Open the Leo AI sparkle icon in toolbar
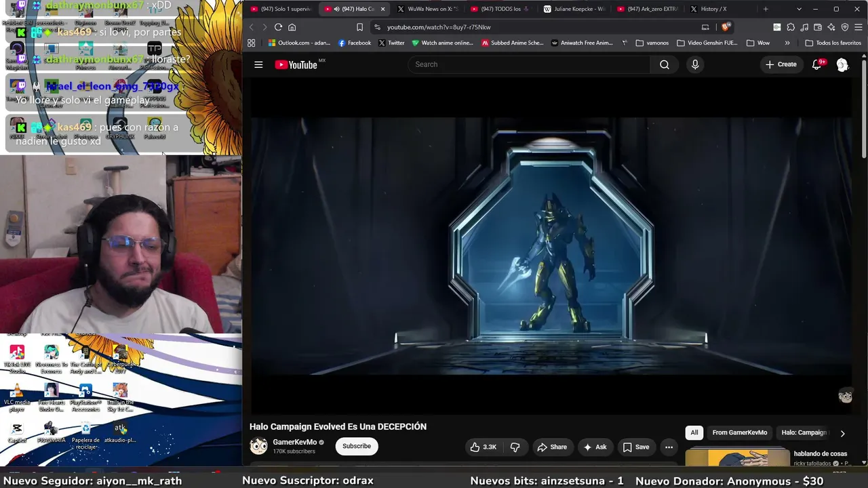868x488 pixels. pos(831,27)
